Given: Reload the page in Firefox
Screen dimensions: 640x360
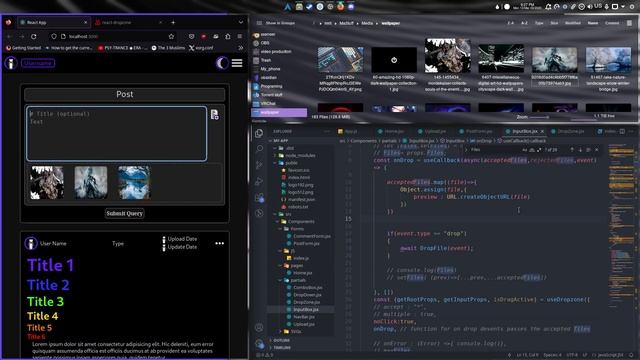Looking at the screenshot, I should pyautogui.click(x=33, y=36).
